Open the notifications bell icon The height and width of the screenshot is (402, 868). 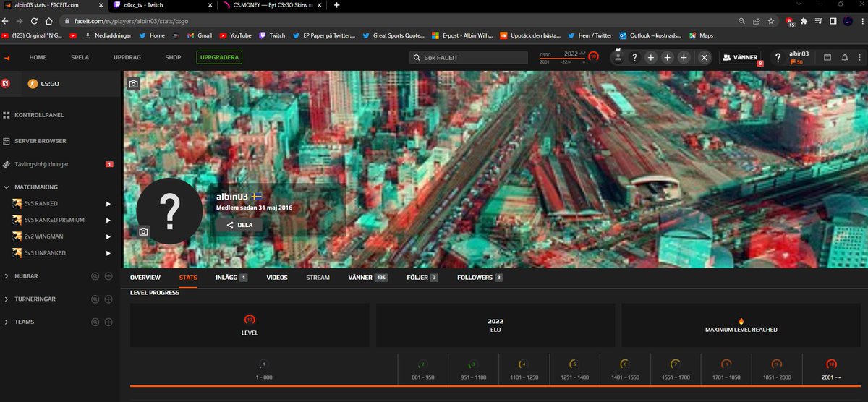[844, 58]
